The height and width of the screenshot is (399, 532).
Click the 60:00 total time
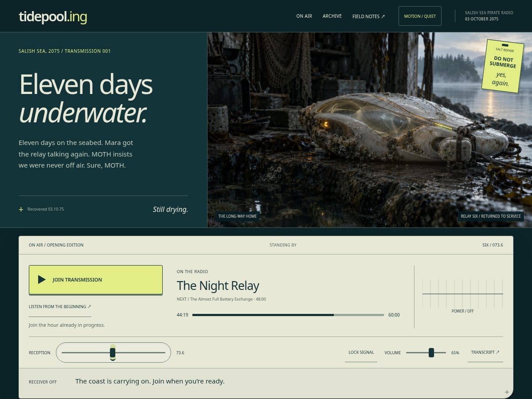(x=394, y=315)
